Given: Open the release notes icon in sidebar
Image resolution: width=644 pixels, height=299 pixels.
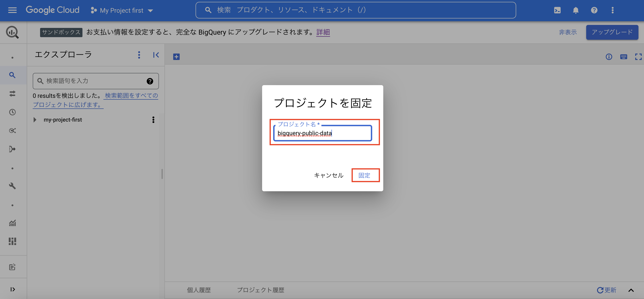Looking at the screenshot, I should [x=12, y=267].
